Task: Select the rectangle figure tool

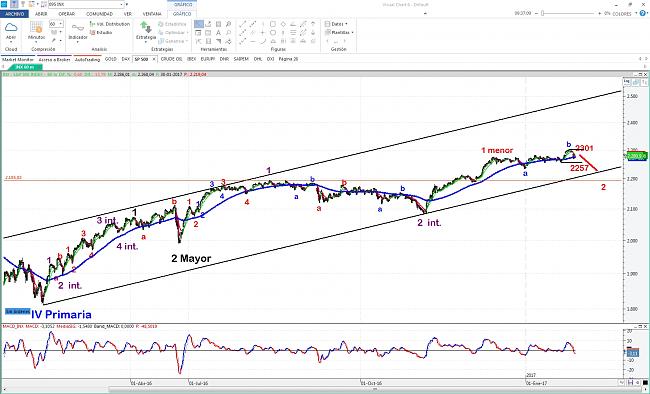Action: 273,24
